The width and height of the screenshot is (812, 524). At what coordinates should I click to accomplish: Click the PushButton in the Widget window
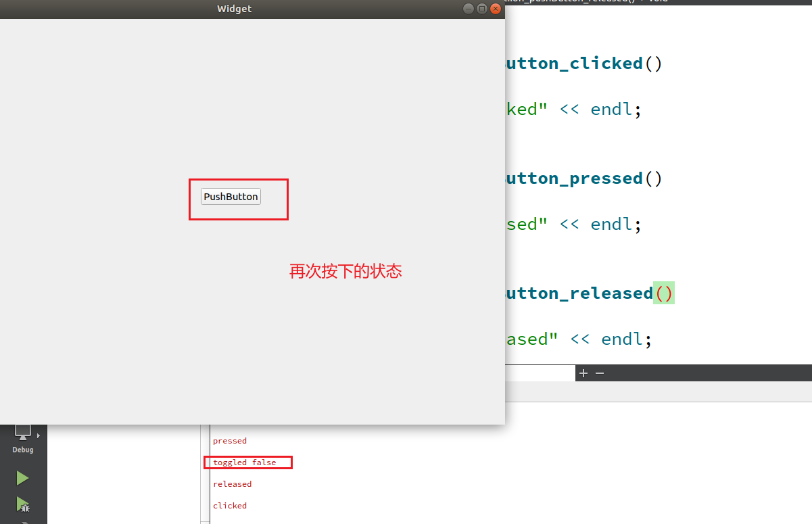[231, 197]
